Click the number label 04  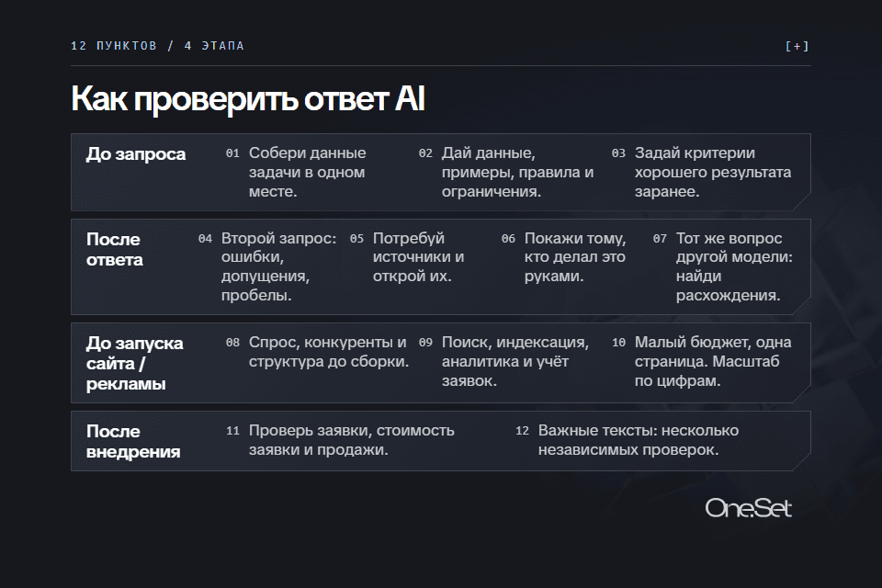(x=205, y=239)
